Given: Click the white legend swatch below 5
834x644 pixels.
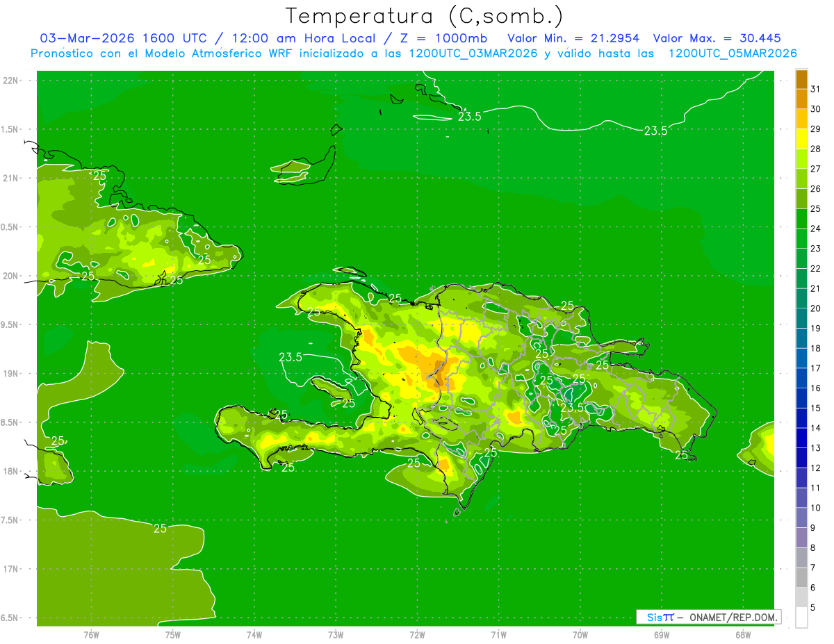Looking at the screenshot, I should 801,617.
